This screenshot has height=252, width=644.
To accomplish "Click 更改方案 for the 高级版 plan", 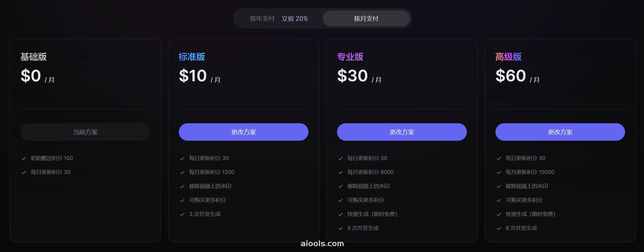I will 560,132.
